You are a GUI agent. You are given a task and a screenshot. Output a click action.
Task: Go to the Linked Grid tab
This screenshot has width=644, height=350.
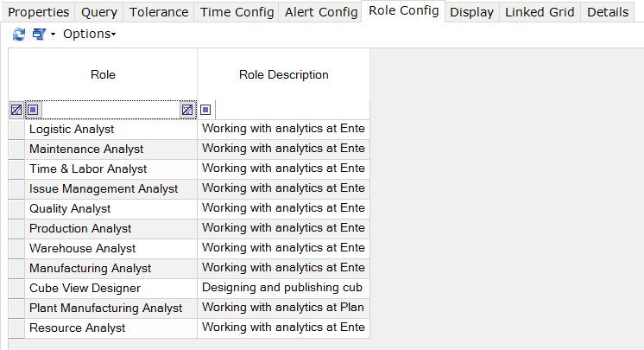tap(540, 12)
